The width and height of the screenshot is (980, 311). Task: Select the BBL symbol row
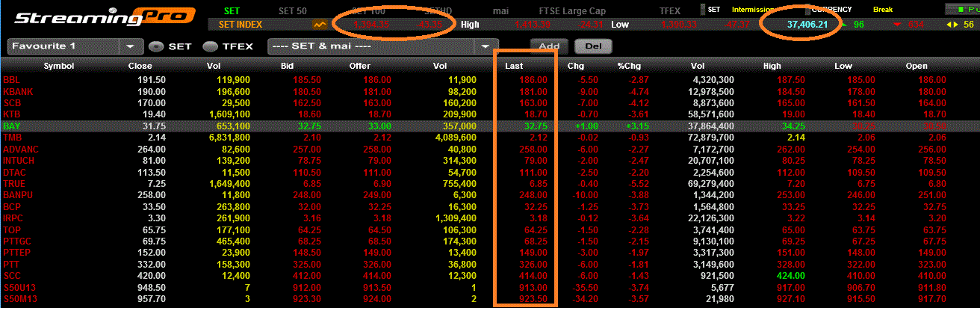click(12, 79)
